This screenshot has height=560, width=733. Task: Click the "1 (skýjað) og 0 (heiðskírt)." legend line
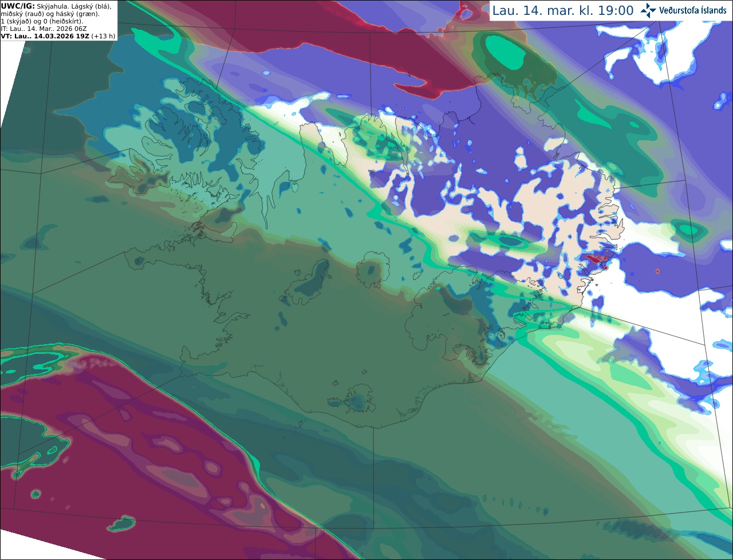pos(42,21)
